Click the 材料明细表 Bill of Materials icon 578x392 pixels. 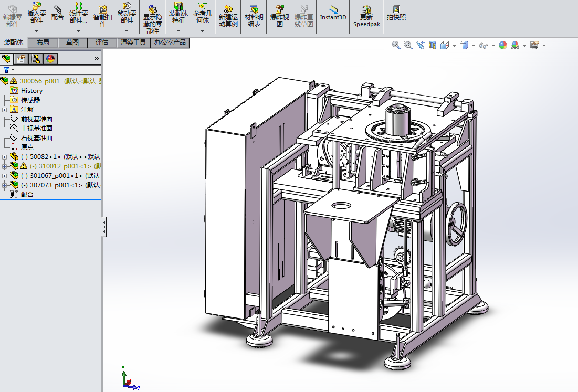tap(254, 16)
